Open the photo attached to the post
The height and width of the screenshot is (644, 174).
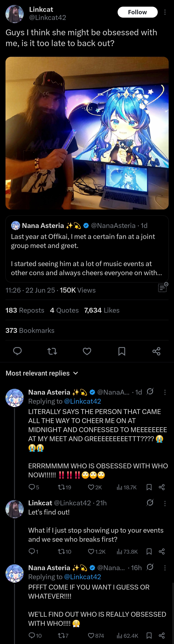pos(87,133)
